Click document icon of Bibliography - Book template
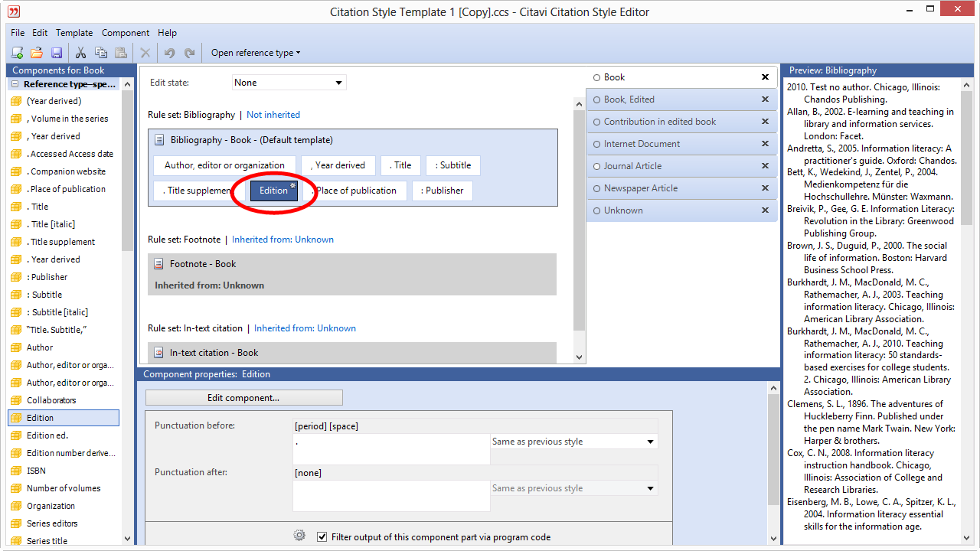980x551 pixels. (159, 140)
